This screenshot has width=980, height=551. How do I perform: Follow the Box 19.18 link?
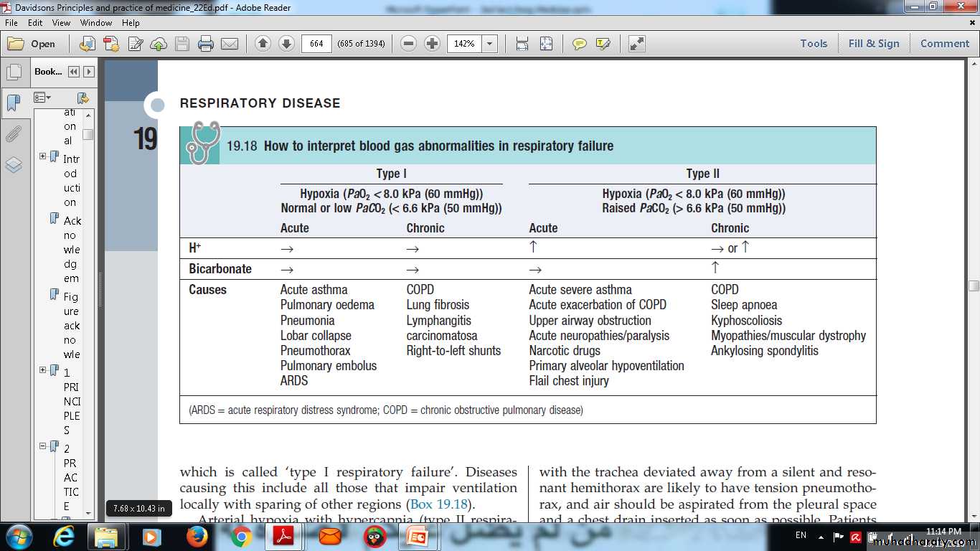[439, 504]
